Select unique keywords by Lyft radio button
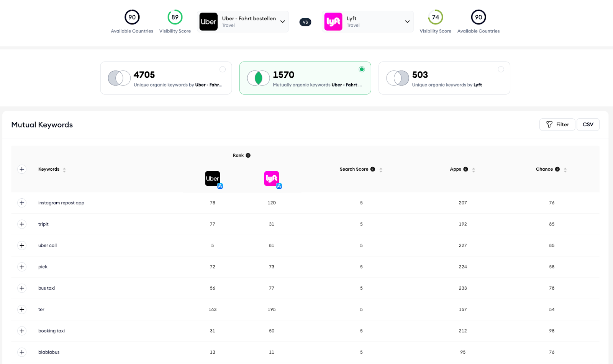The height and width of the screenshot is (364, 613). 501,69
